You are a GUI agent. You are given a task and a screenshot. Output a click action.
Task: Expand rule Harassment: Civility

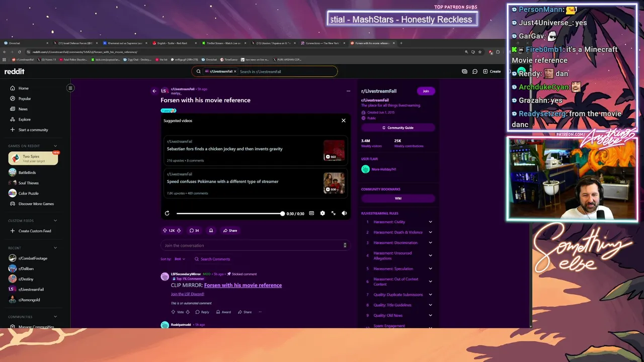click(430, 222)
